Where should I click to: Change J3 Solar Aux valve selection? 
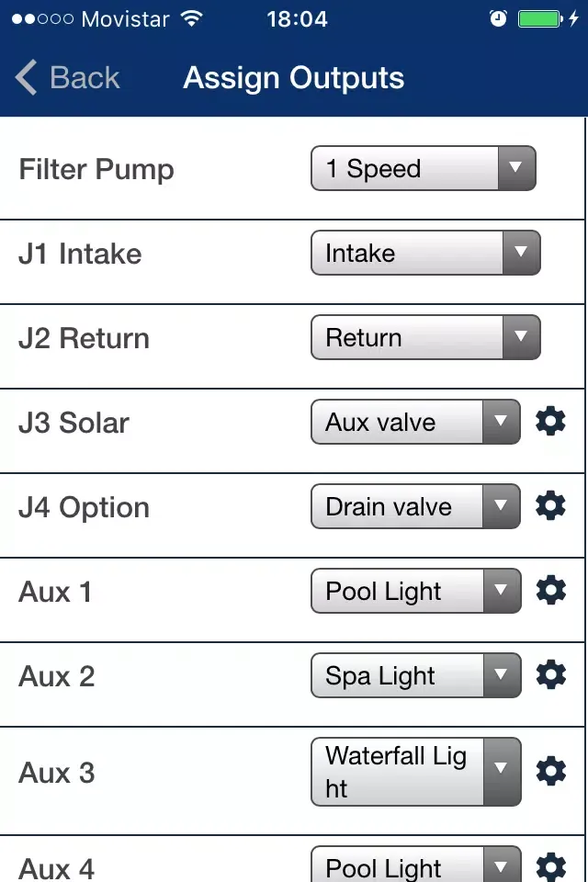coord(416,423)
